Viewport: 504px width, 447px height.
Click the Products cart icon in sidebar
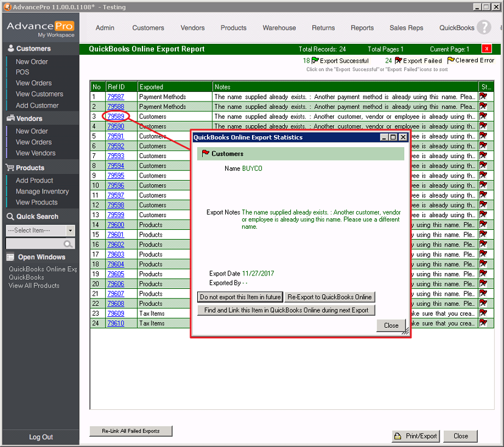click(10, 167)
